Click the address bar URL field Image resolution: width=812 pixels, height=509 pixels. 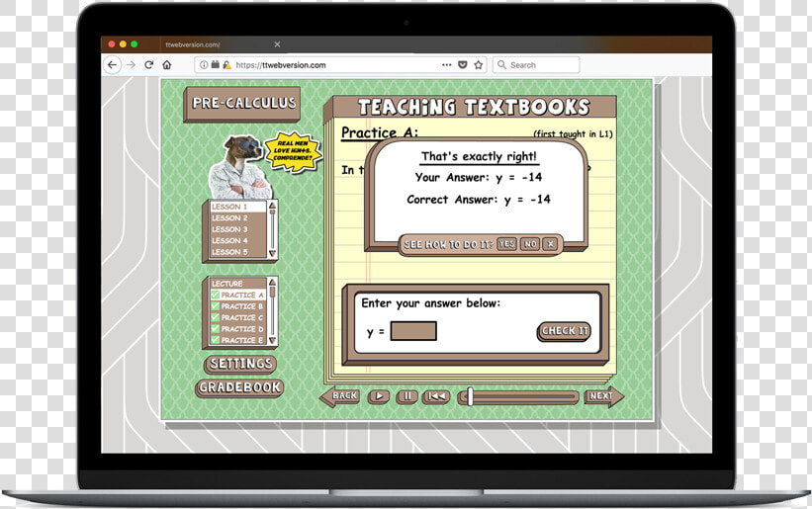coord(339,65)
